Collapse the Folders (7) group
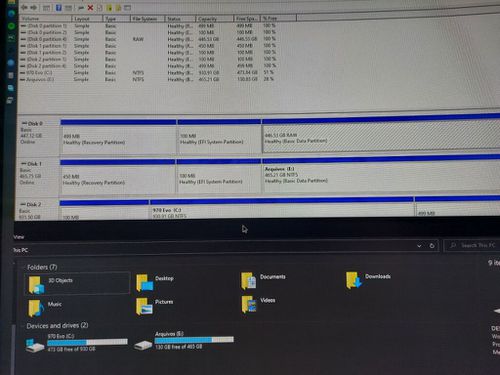The height and width of the screenshot is (375, 500). tap(42, 267)
